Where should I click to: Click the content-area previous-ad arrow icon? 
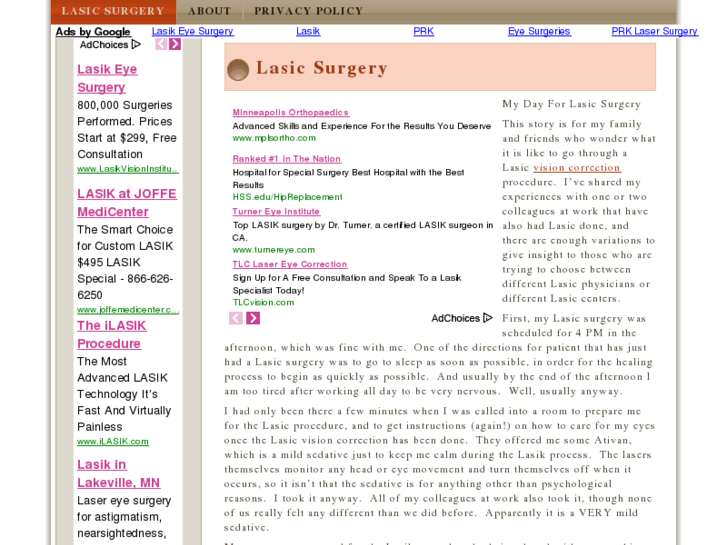[x=236, y=318]
